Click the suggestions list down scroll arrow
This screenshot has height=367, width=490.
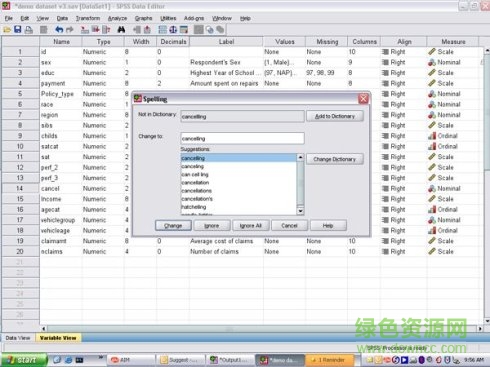pos(300,211)
